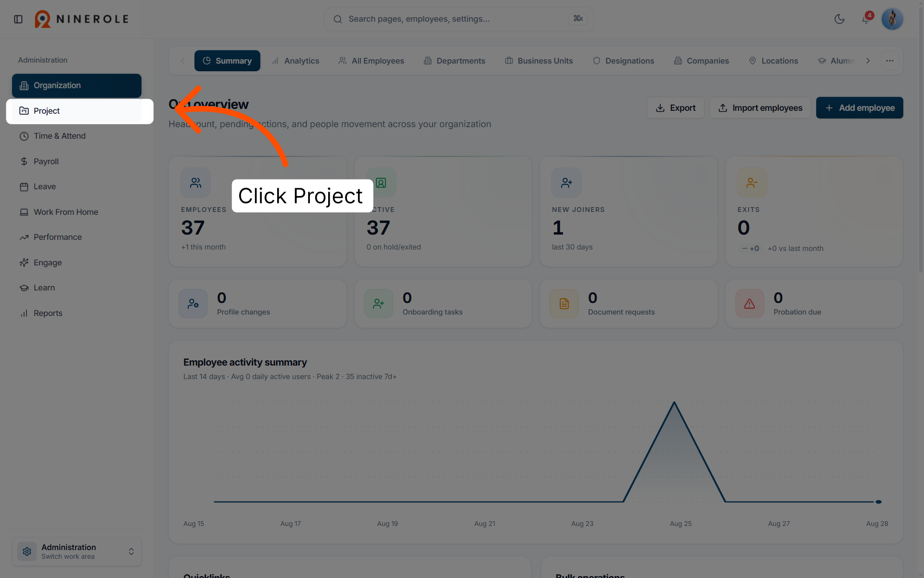Click the gear icon in work area switcher

pyautogui.click(x=27, y=552)
